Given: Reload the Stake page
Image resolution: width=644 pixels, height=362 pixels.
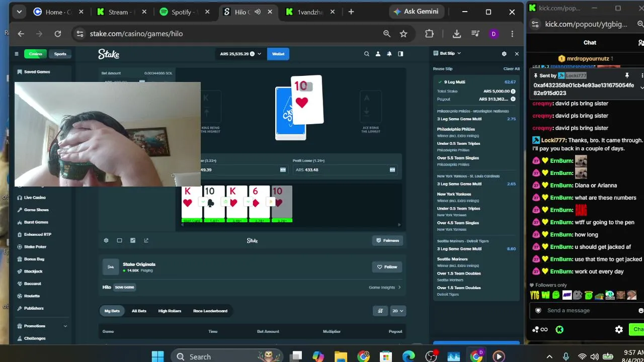Looking at the screenshot, I should tap(58, 34).
